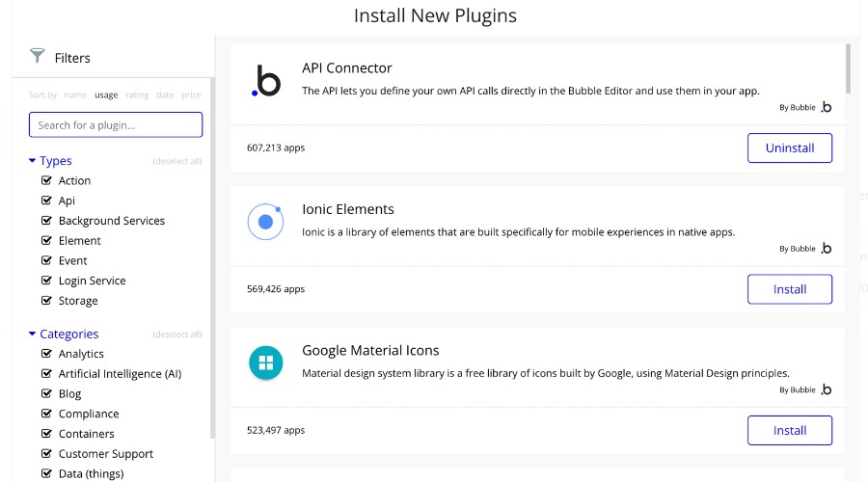Sort plugins by usage
This screenshot has width=868, height=482.
[x=106, y=94]
